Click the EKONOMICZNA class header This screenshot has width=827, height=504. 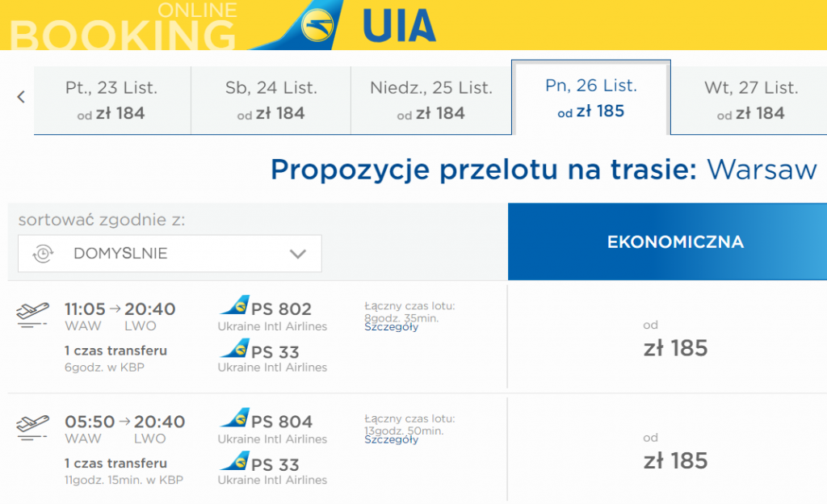coord(675,242)
